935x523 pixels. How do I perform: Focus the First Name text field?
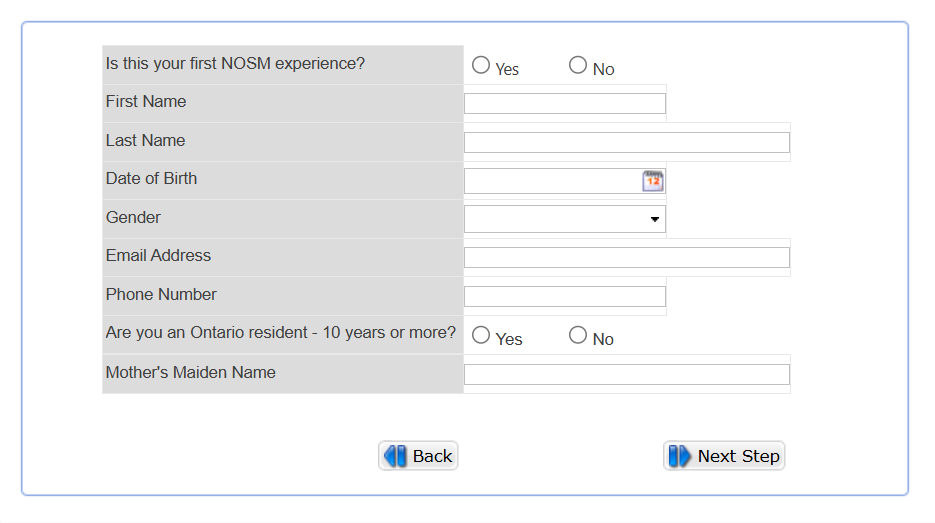[565, 103]
